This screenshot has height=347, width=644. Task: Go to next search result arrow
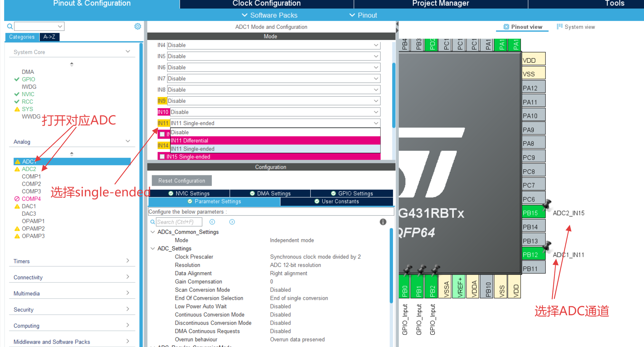click(x=232, y=222)
